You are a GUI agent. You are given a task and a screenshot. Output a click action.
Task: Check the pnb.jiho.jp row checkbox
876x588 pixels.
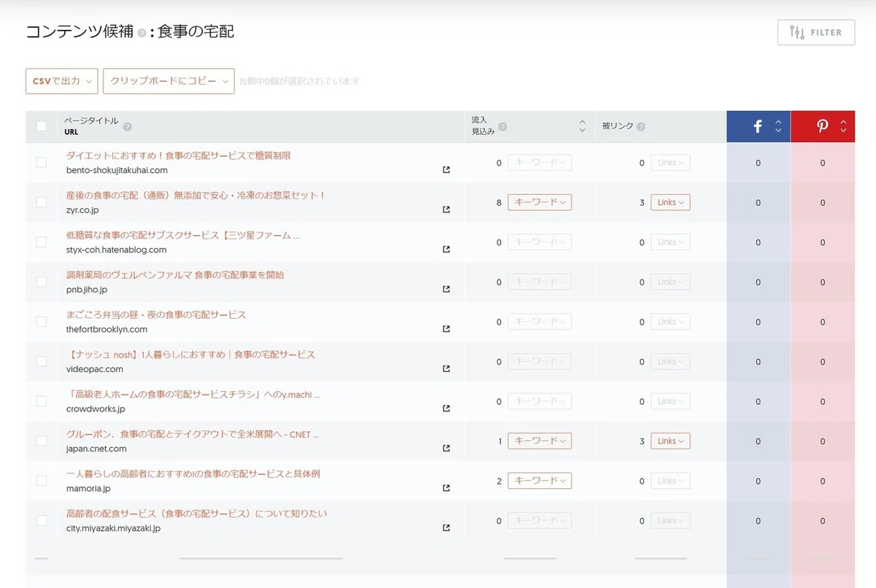(x=42, y=282)
